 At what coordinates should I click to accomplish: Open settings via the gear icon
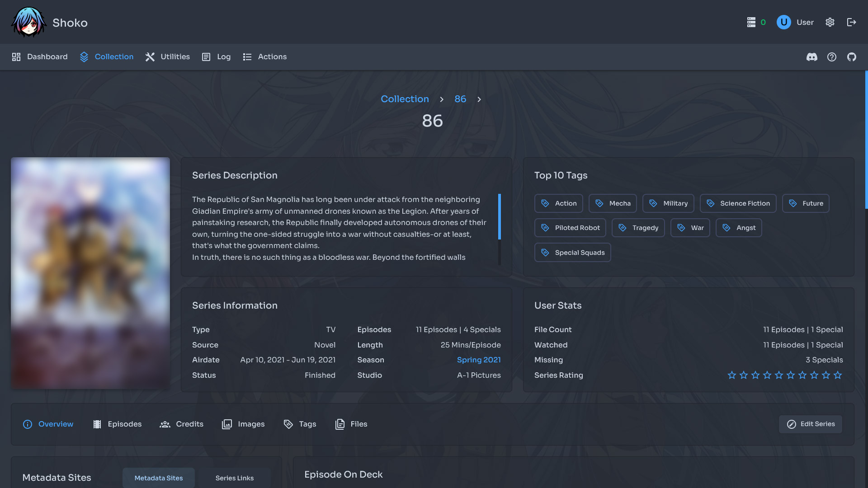tap(830, 22)
